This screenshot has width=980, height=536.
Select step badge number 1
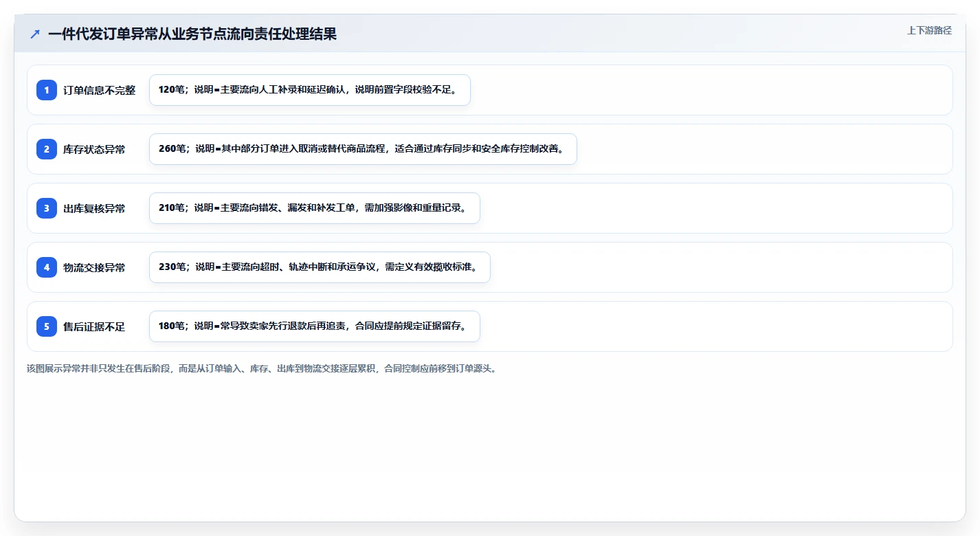pyautogui.click(x=47, y=90)
